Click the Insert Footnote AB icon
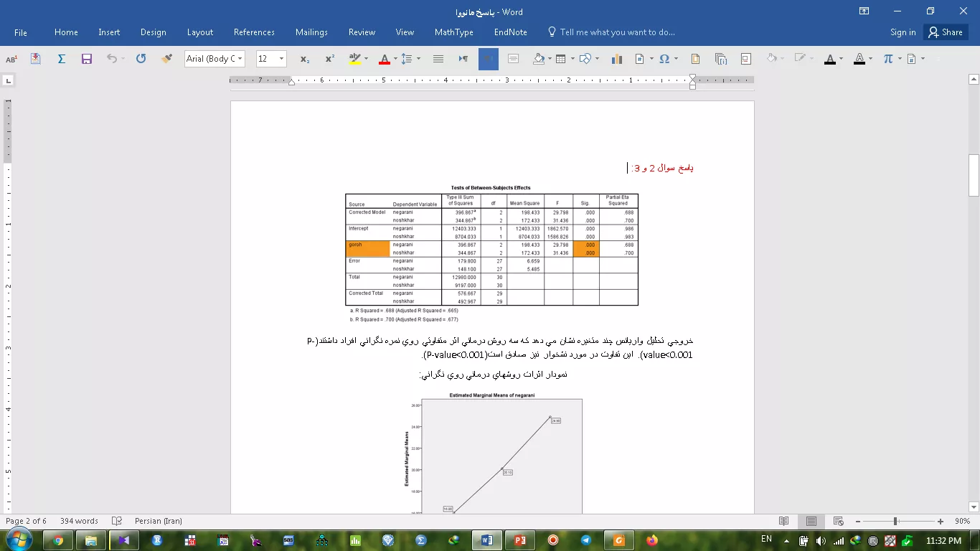This screenshot has height=551, width=980. [x=11, y=59]
